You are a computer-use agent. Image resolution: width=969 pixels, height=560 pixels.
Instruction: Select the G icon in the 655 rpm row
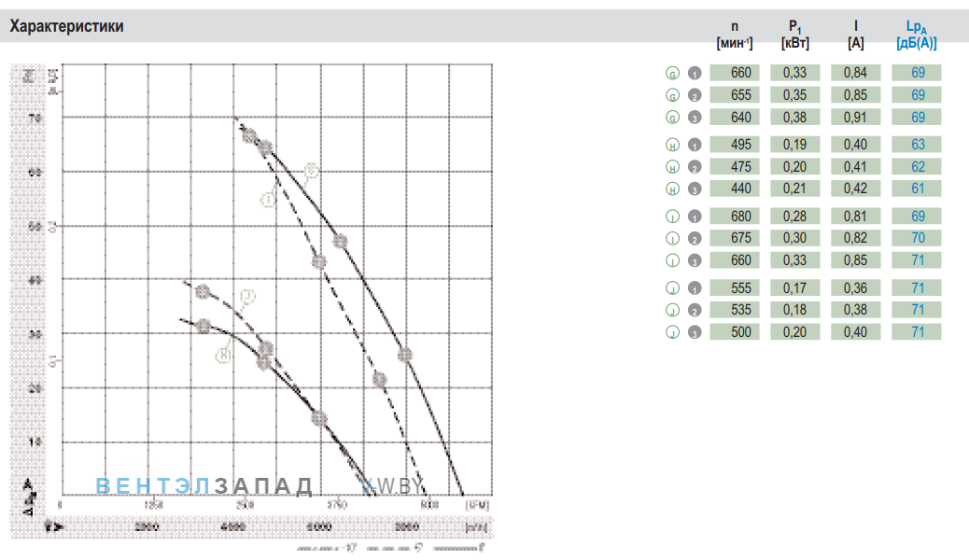(x=672, y=95)
